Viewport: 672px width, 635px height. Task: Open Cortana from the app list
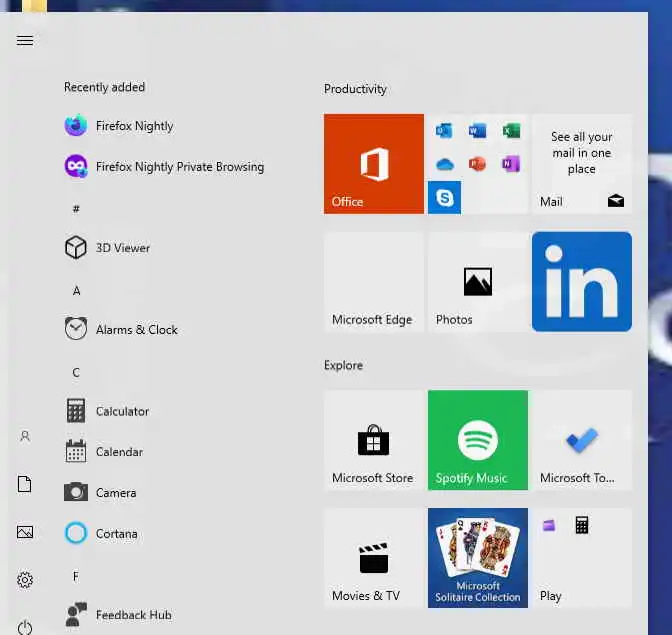pos(101,533)
